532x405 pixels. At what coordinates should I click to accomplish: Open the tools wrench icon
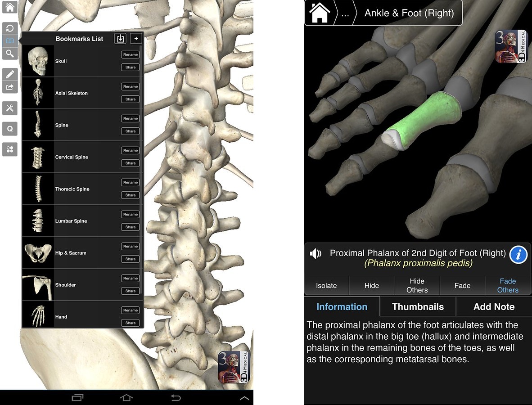pos(10,108)
